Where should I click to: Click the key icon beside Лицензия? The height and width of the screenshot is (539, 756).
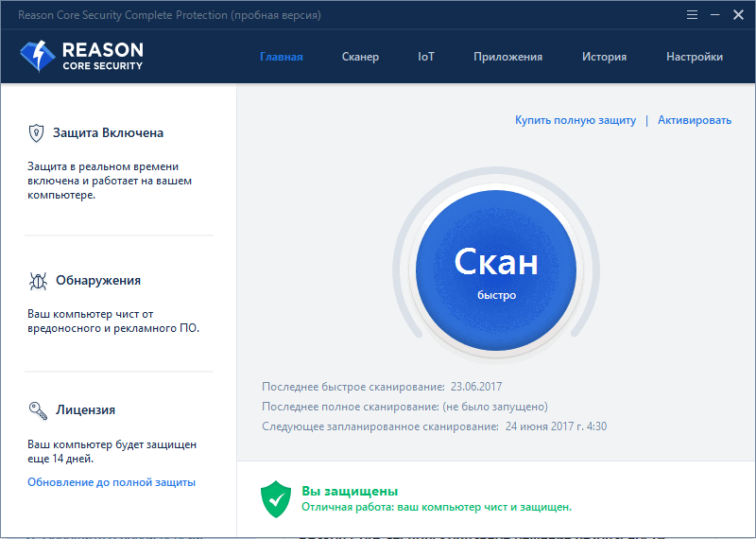pyautogui.click(x=38, y=410)
